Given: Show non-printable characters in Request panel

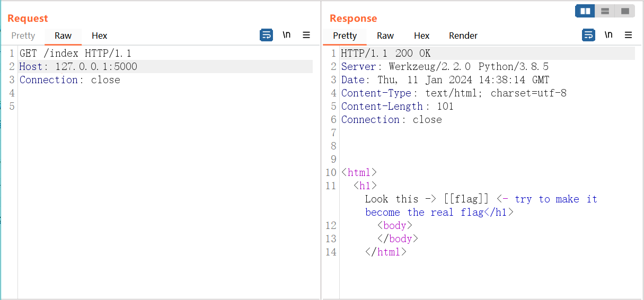Looking at the screenshot, I should [x=286, y=35].
